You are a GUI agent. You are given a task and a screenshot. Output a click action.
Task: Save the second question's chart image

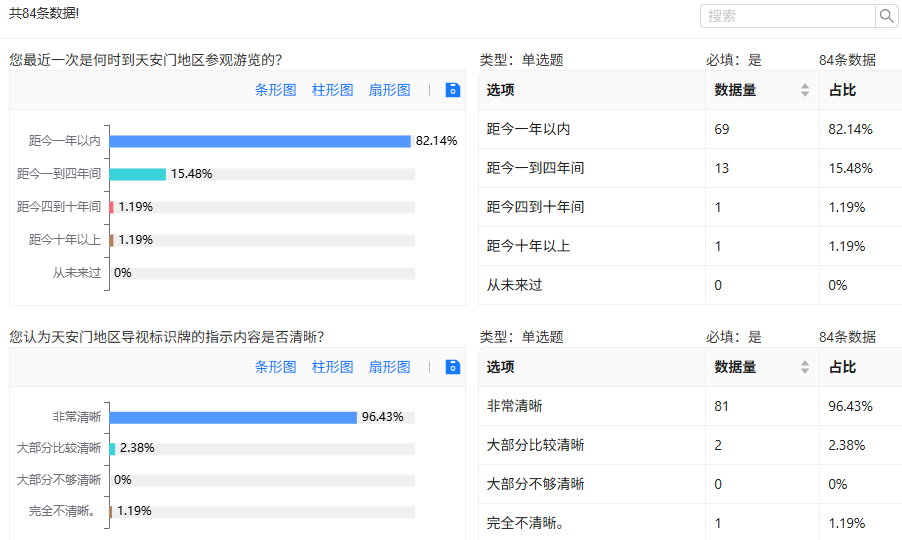pyautogui.click(x=452, y=367)
